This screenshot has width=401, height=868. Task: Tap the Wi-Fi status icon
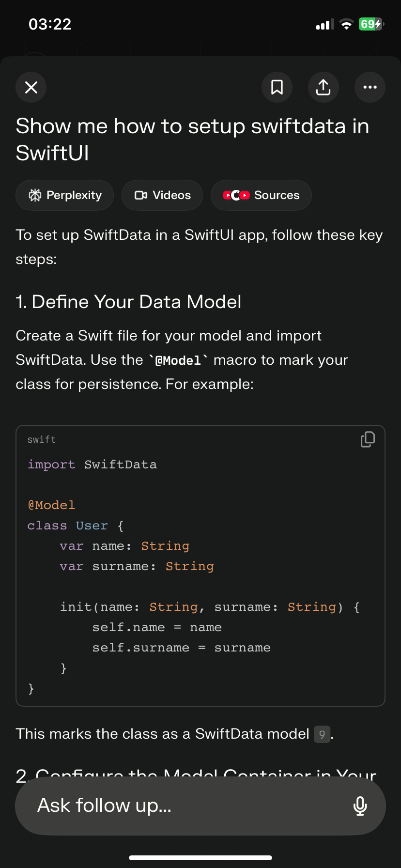(346, 24)
